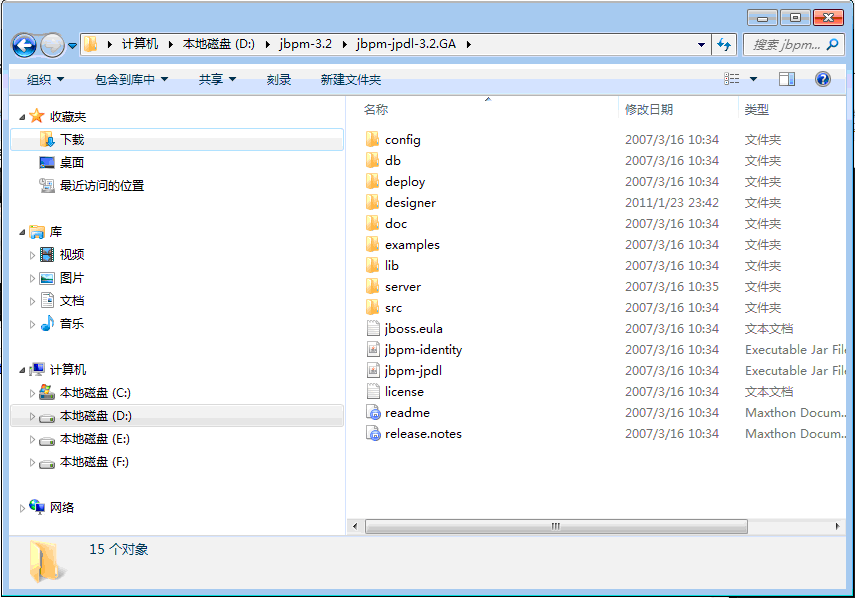This screenshot has height=598, width=855.
Task: Click the 网络 network icon
Action: pos(37,506)
